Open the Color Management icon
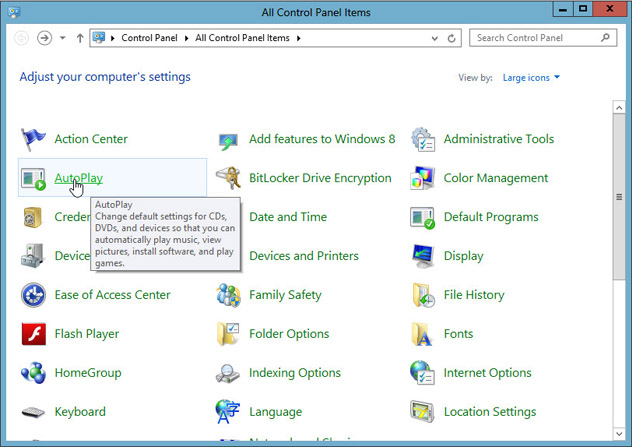Screen dimensions: 632x447 click(422, 178)
